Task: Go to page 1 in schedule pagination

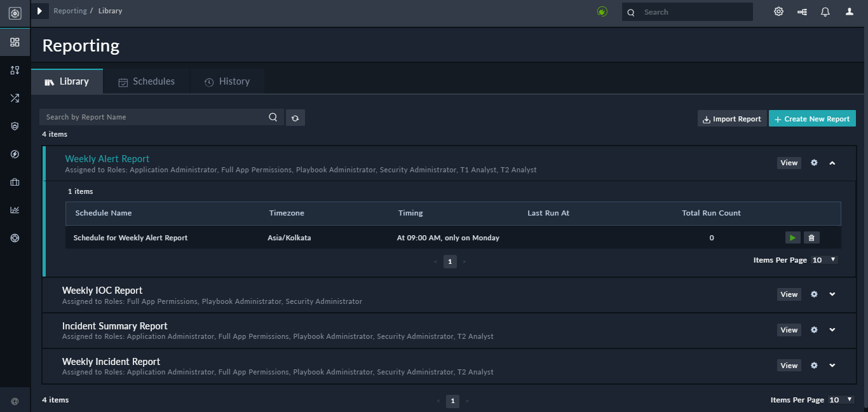Action: 450,261
